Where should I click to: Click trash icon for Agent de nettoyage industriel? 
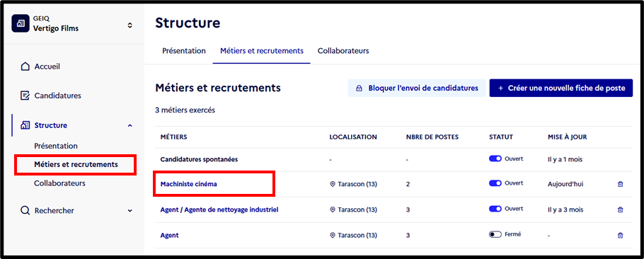[620, 209]
